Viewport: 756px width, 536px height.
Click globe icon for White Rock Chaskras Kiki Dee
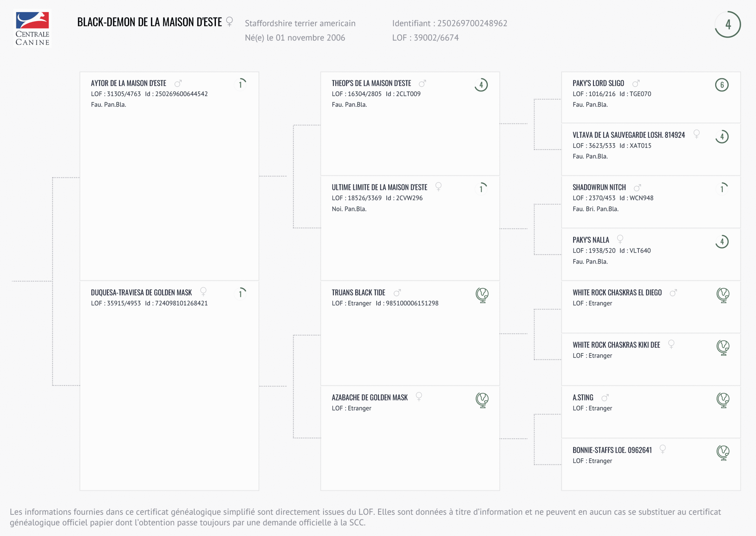coord(723,347)
